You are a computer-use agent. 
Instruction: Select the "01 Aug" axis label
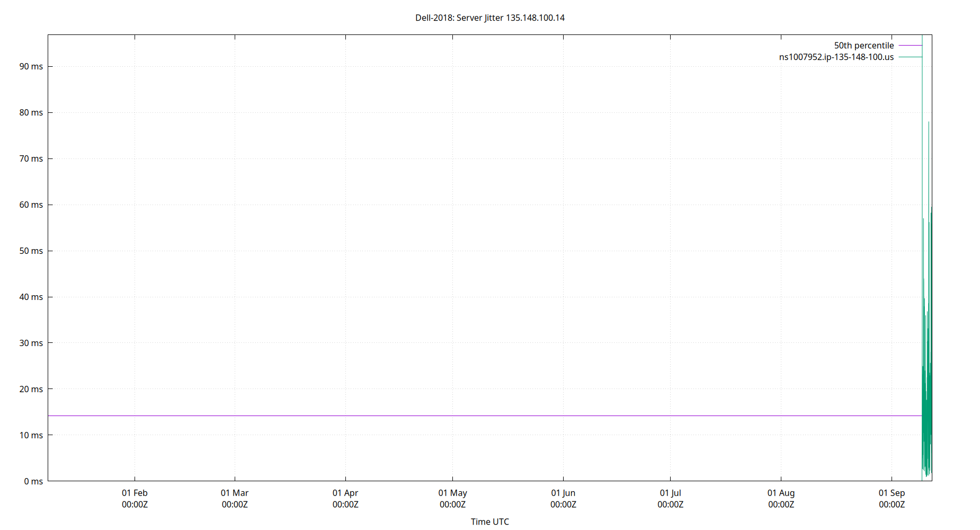coord(781,493)
